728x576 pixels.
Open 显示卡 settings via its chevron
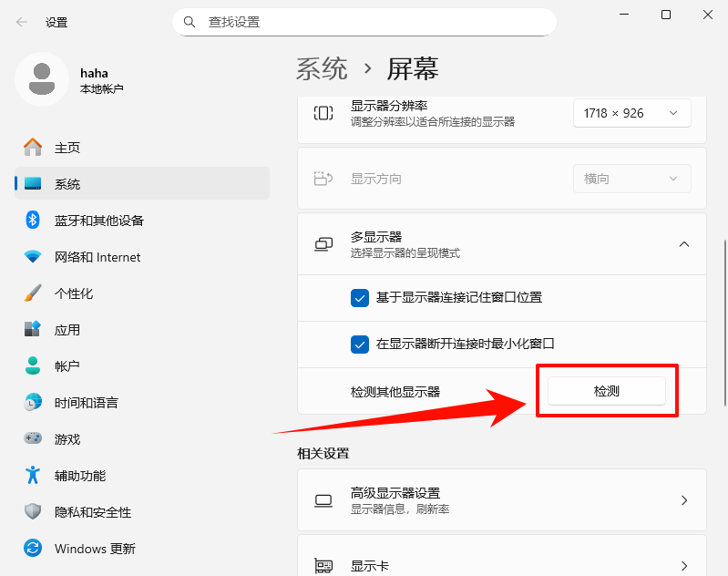point(684,566)
